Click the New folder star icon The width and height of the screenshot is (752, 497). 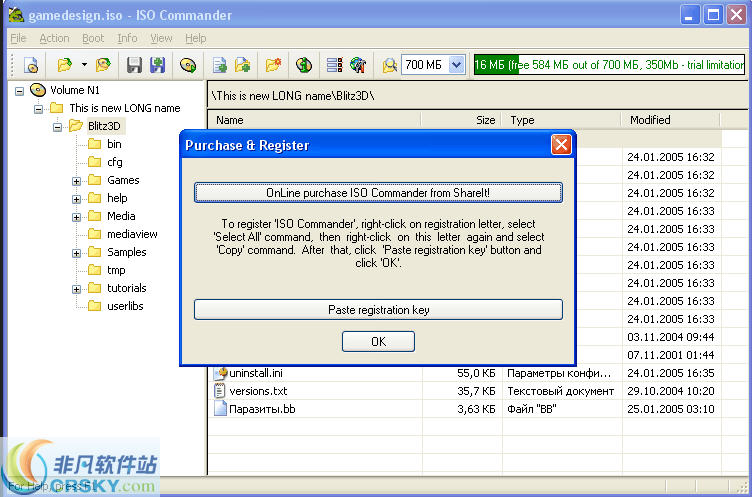click(x=273, y=65)
